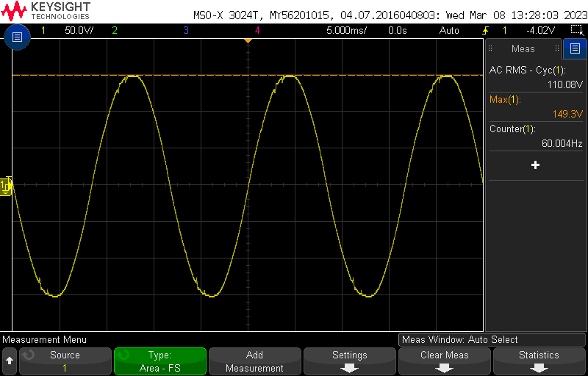Turn on channel 2
The width and height of the screenshot is (588, 376).
pyautogui.click(x=115, y=30)
